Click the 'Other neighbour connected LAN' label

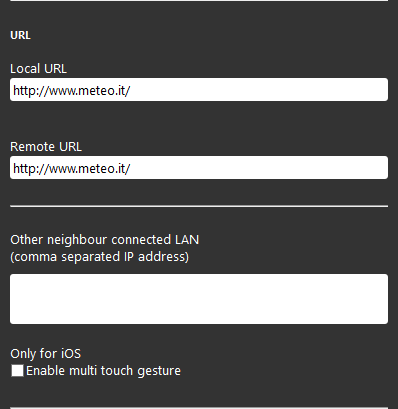pos(105,240)
